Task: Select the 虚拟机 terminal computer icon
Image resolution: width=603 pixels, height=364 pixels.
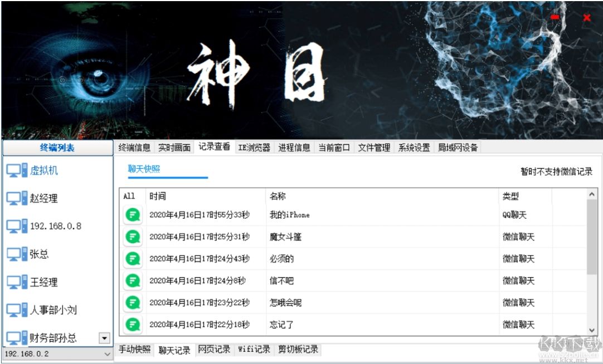Action: point(17,170)
